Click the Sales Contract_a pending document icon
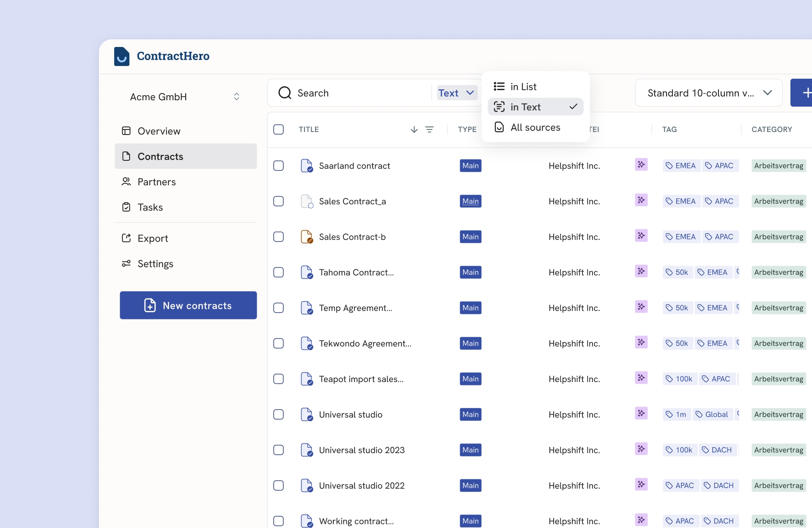812x528 pixels. click(307, 201)
